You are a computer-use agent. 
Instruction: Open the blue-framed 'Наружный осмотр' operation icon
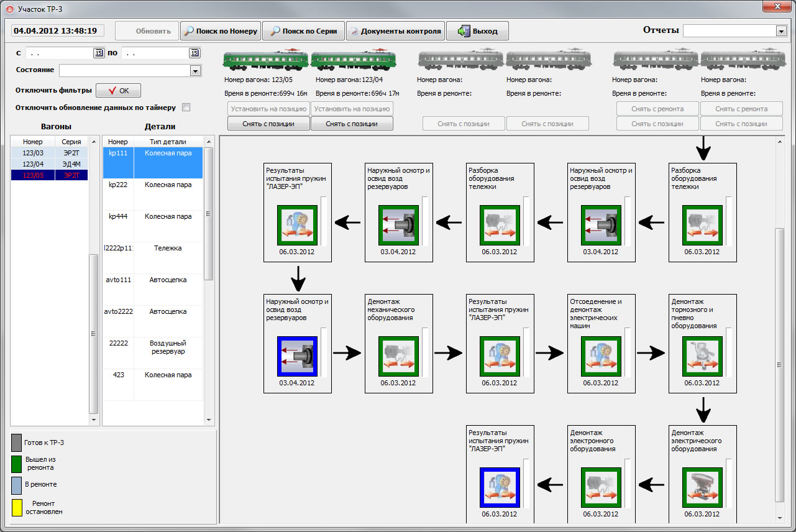pos(297,356)
